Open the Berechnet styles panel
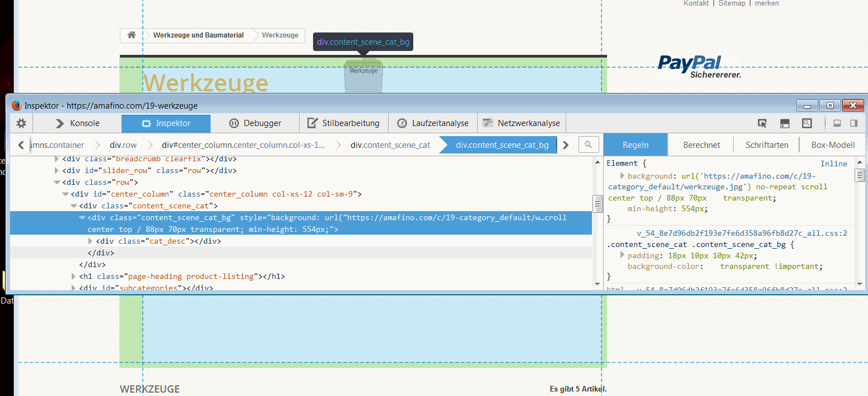Viewport: 868px width, 396px height. pos(701,145)
